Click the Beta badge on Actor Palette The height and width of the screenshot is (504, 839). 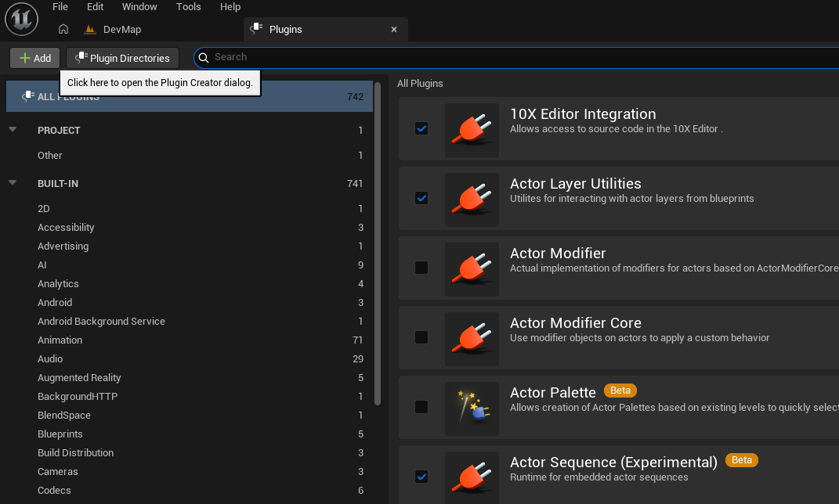click(x=620, y=391)
